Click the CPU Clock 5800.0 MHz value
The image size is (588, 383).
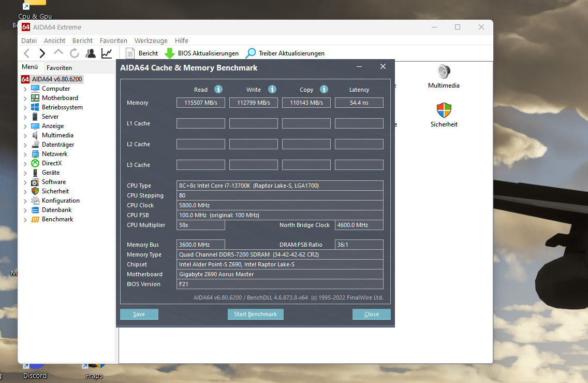280,205
